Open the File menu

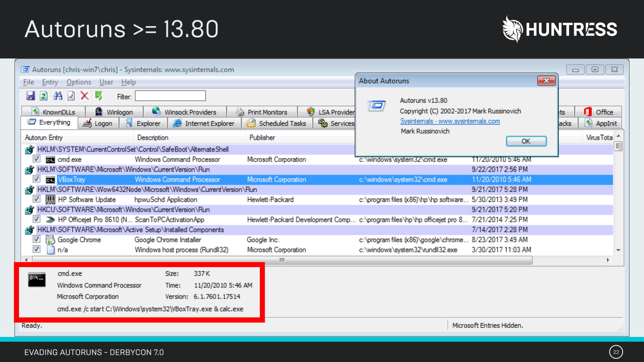(x=29, y=82)
